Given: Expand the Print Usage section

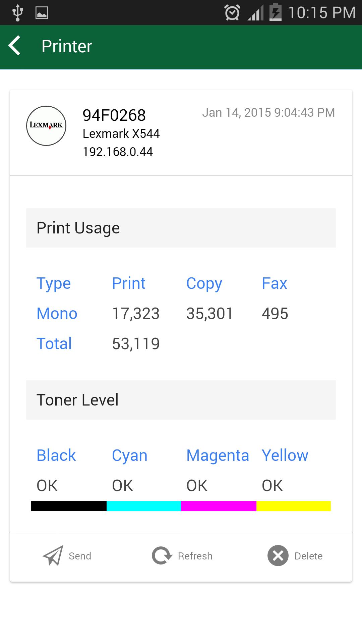Looking at the screenshot, I should (x=78, y=228).
